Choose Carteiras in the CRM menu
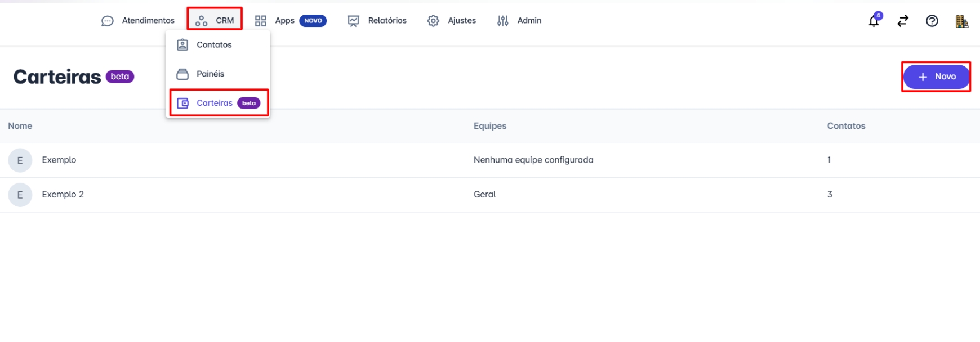 [x=215, y=103]
